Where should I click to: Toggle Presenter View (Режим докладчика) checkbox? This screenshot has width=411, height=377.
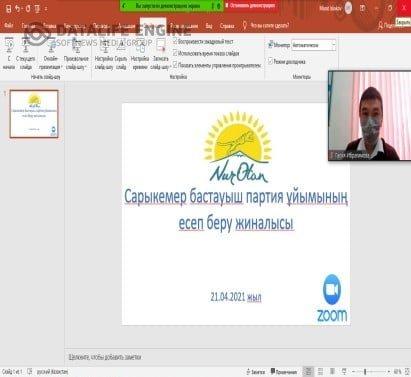click(270, 61)
